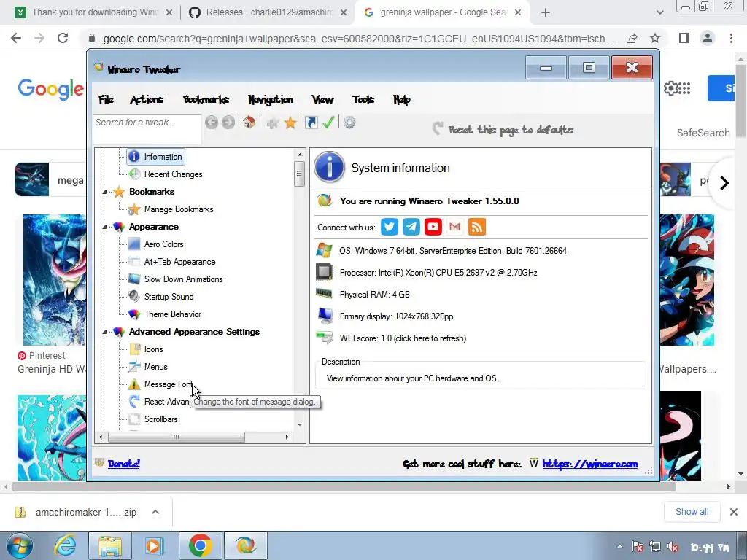Launch Internet Explorer from taskbar

point(64,545)
